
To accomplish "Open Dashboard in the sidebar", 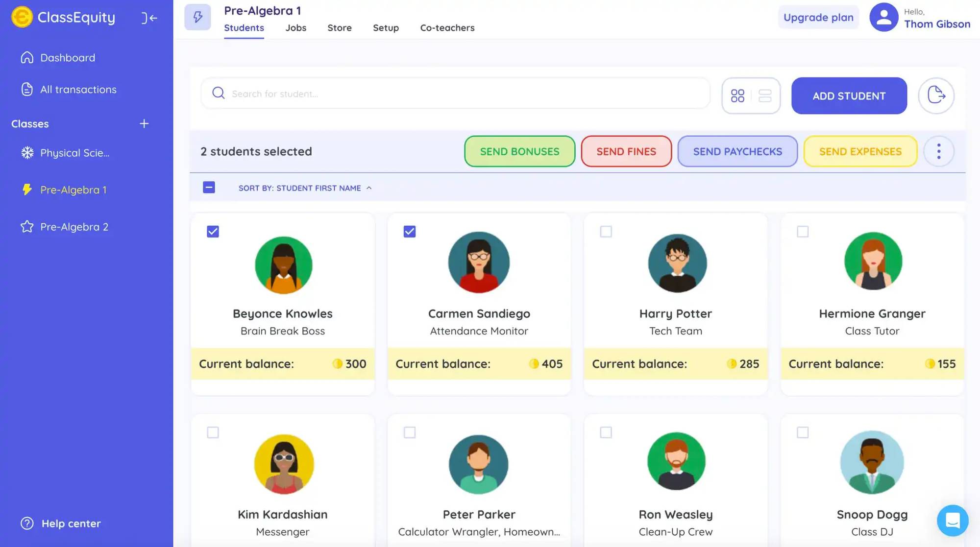I will pos(68,58).
